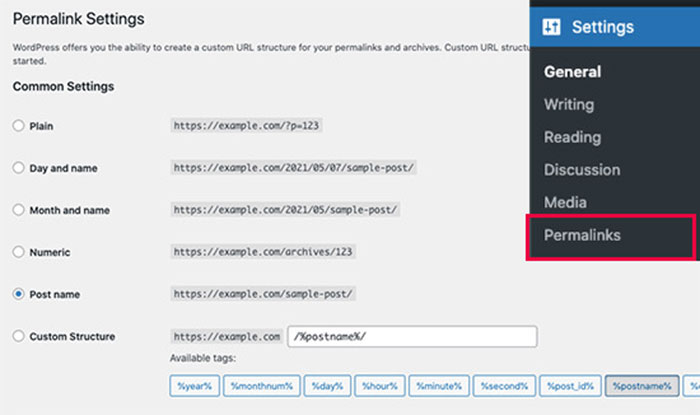Go to Writing settings
The height and width of the screenshot is (415, 700).
pyautogui.click(x=569, y=104)
